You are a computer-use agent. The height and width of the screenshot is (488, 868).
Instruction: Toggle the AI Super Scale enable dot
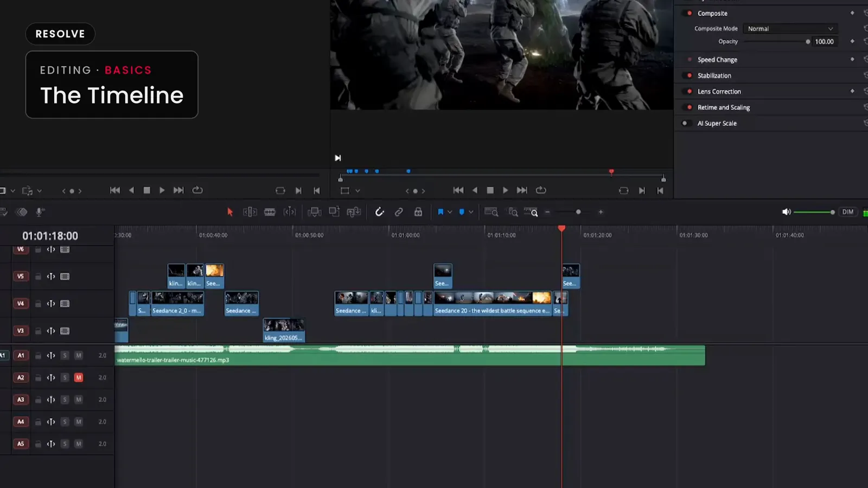pyautogui.click(x=685, y=123)
